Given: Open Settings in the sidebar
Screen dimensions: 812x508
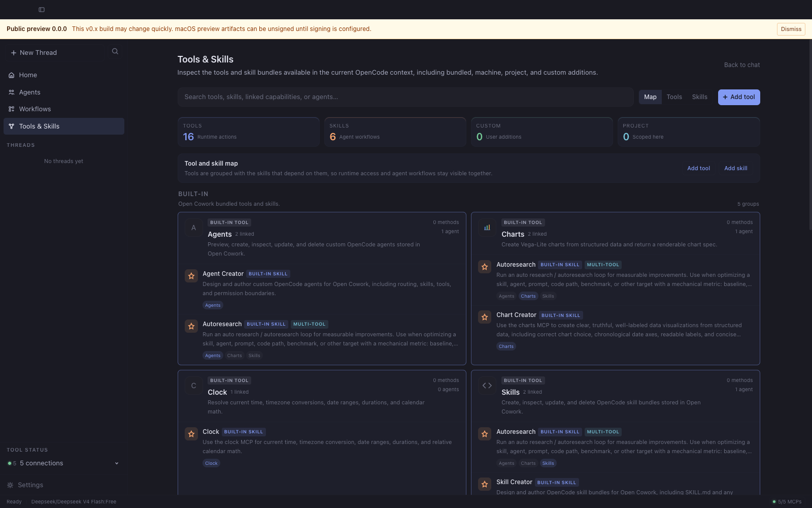Looking at the screenshot, I should 64,485.
